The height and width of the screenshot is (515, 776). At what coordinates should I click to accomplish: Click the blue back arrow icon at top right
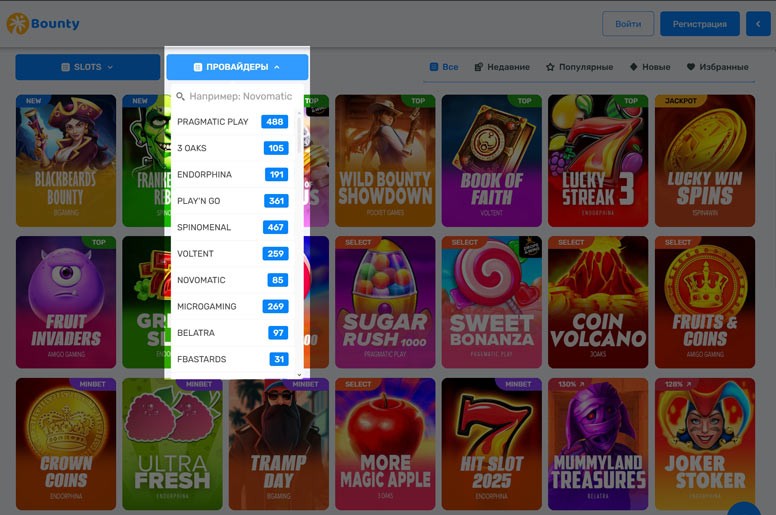(758, 24)
